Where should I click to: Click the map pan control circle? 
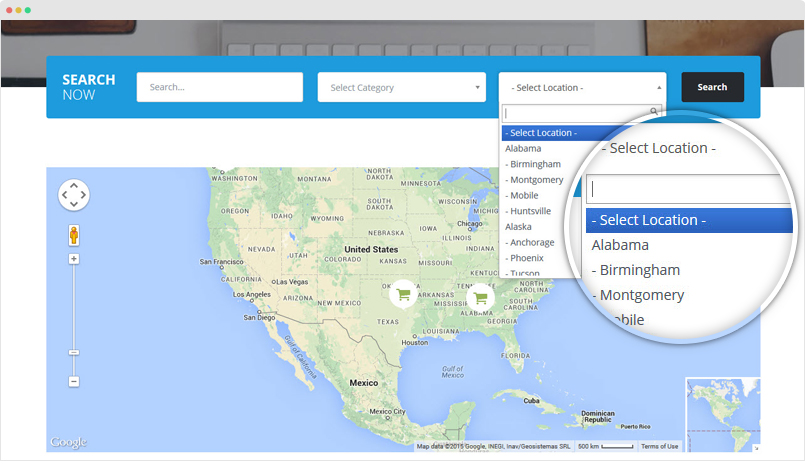tap(74, 195)
